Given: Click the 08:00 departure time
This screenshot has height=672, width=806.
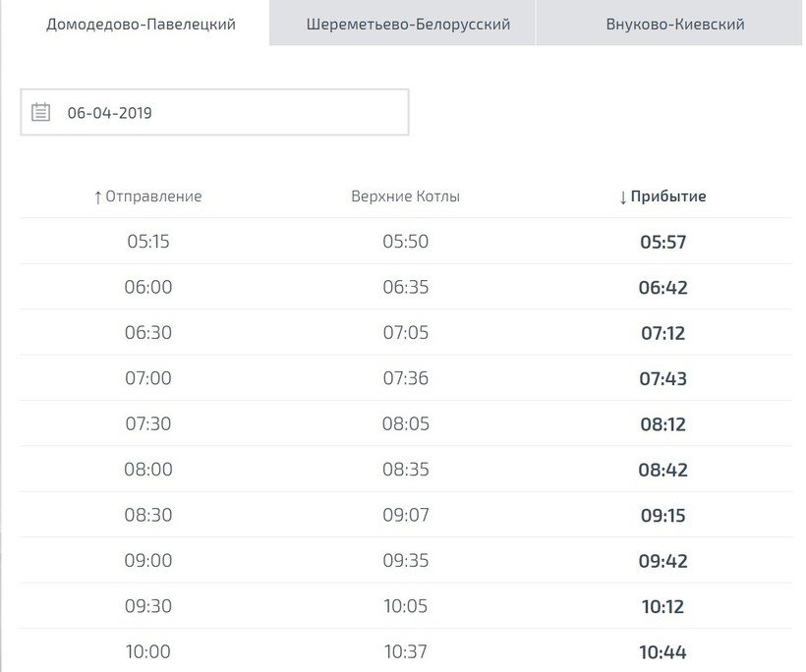Looking at the screenshot, I should tap(147, 470).
